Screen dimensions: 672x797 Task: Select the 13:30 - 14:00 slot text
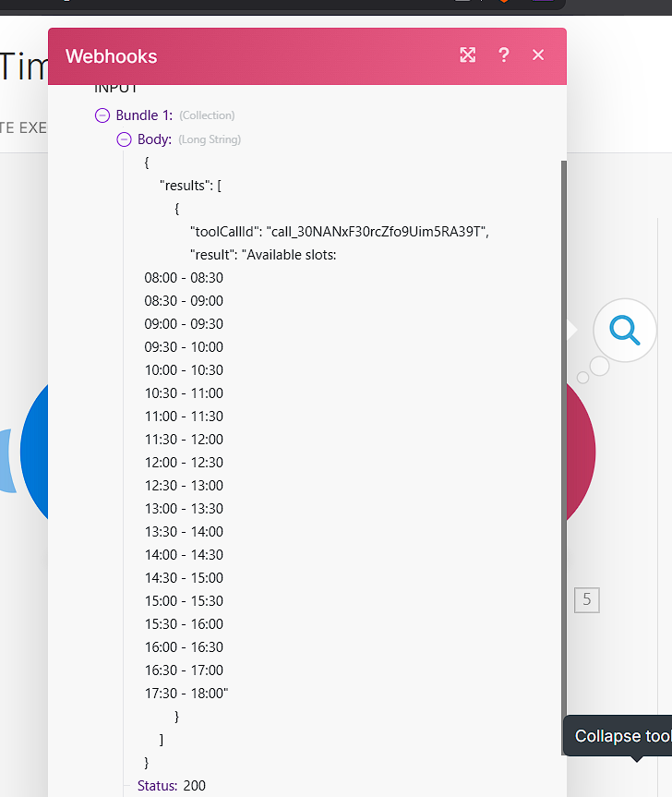(x=184, y=532)
